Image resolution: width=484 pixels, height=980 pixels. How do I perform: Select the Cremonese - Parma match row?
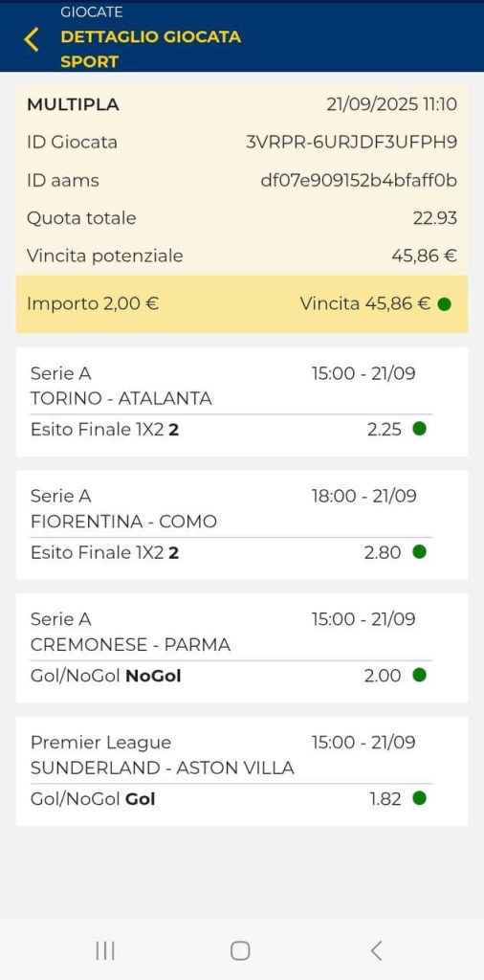(242, 648)
